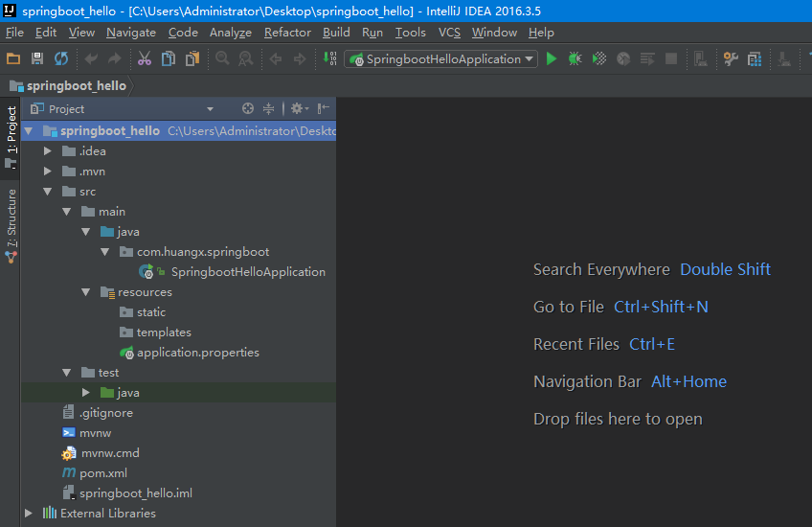
Task: Run with Coverage icon
Action: tap(599, 59)
